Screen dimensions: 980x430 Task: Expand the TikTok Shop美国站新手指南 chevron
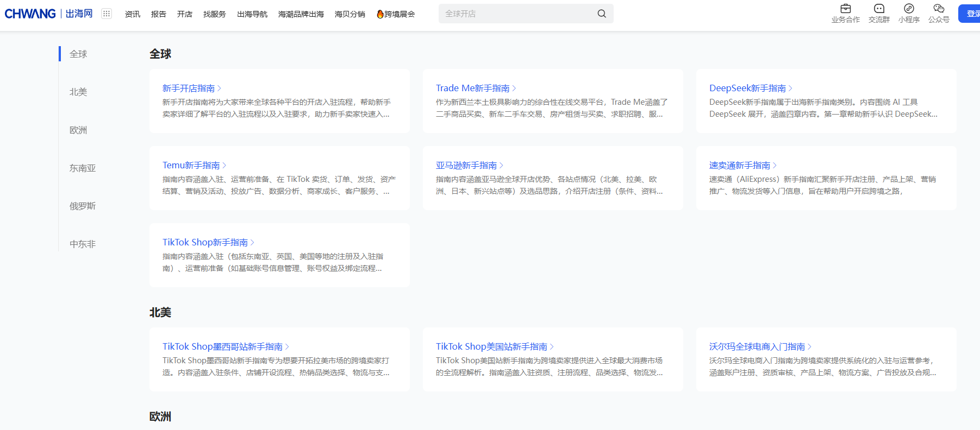(x=552, y=347)
